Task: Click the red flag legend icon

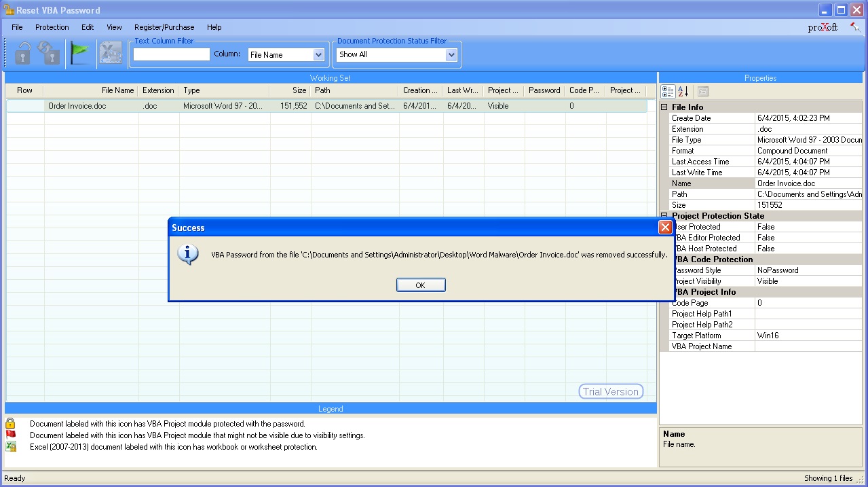Action: [10, 435]
